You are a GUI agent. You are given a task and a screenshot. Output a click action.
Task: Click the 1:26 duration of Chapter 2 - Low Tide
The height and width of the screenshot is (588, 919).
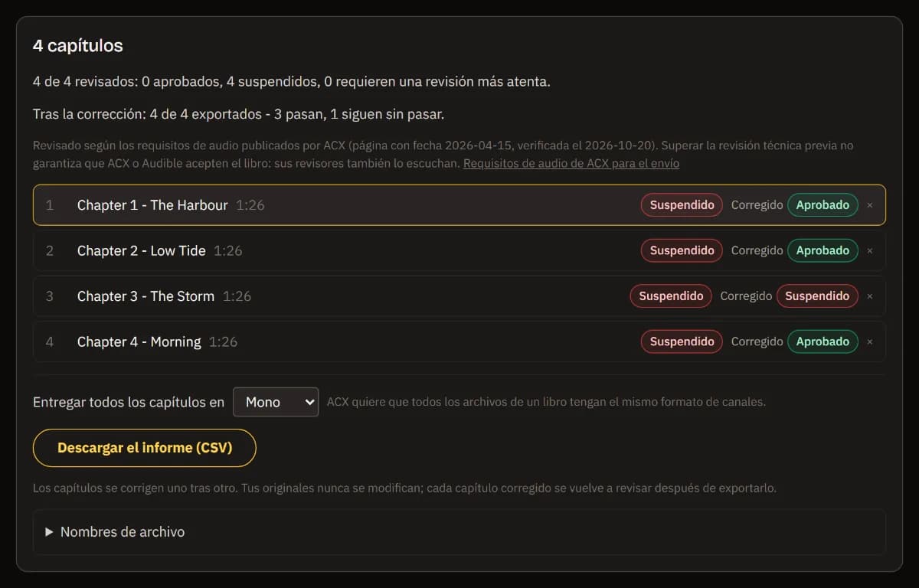click(228, 250)
